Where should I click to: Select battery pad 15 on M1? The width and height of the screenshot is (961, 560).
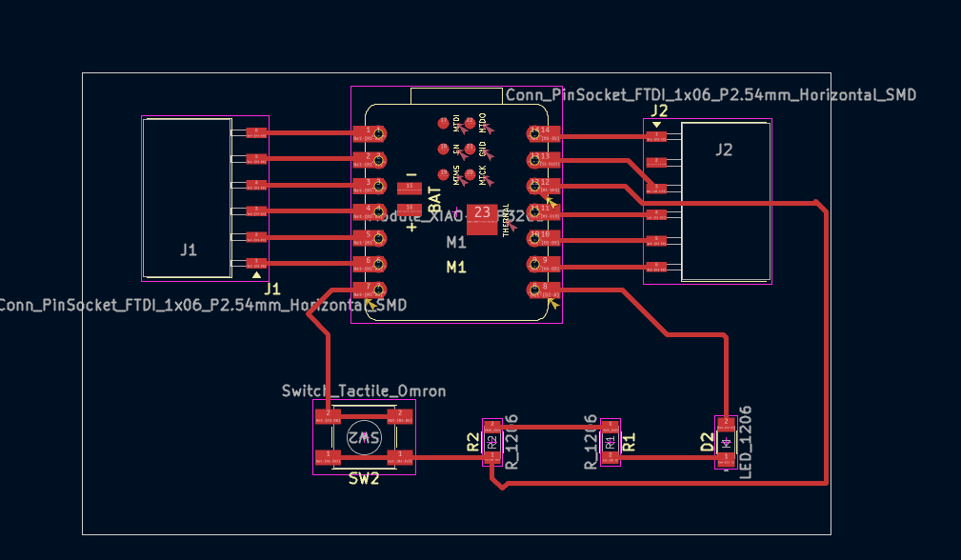(409, 189)
